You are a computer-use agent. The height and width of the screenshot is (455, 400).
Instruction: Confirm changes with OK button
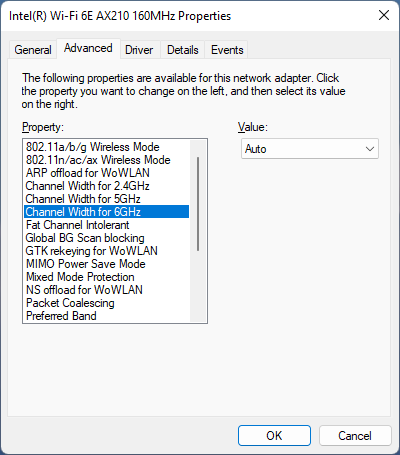tap(274, 435)
